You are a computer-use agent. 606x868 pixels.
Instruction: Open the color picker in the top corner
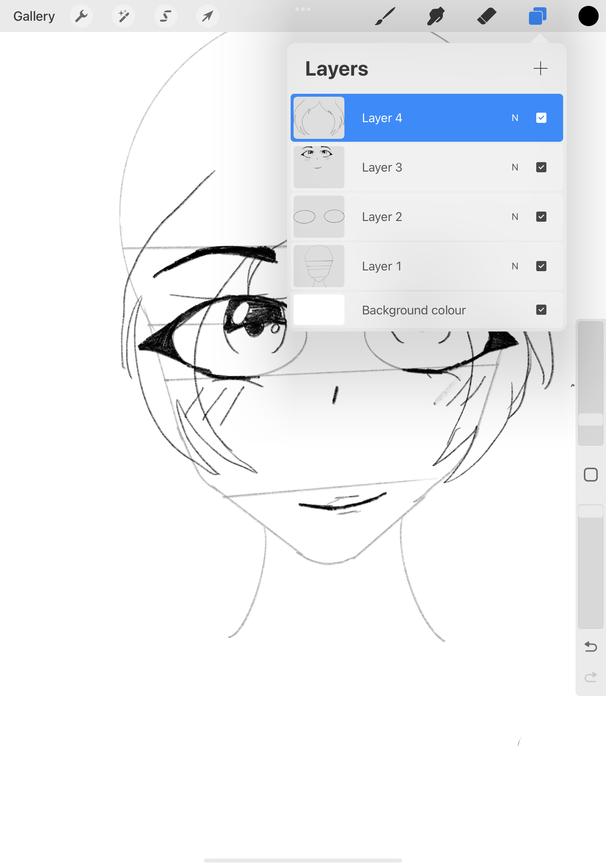(x=588, y=16)
